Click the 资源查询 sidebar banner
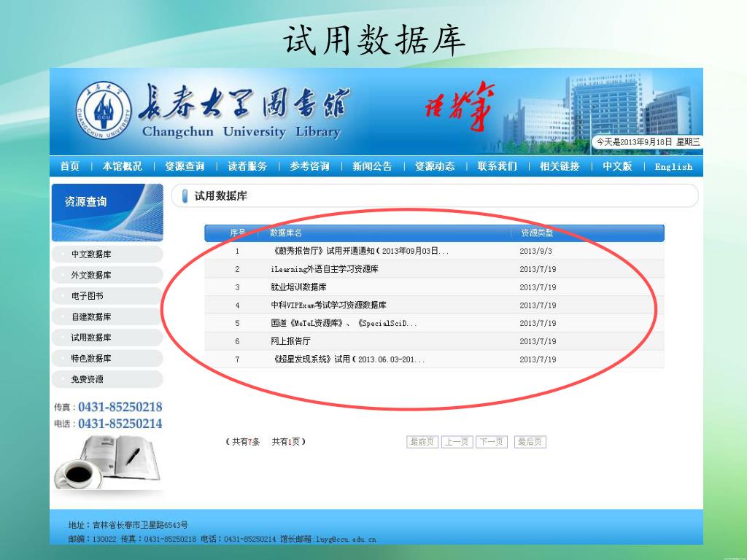This screenshot has height=560, width=747. point(107,212)
